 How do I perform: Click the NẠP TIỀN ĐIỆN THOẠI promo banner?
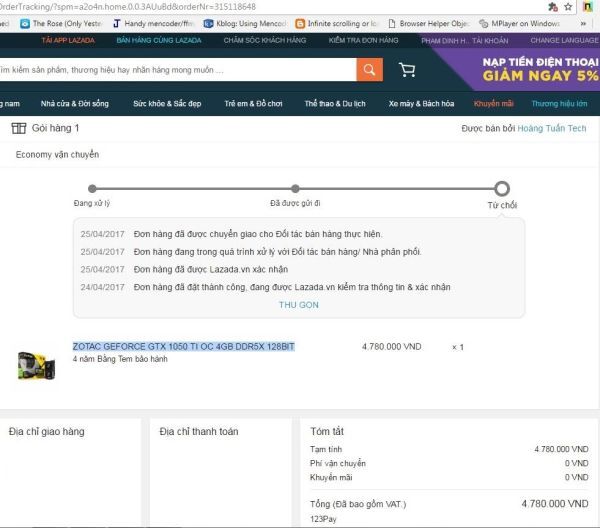pos(540,69)
